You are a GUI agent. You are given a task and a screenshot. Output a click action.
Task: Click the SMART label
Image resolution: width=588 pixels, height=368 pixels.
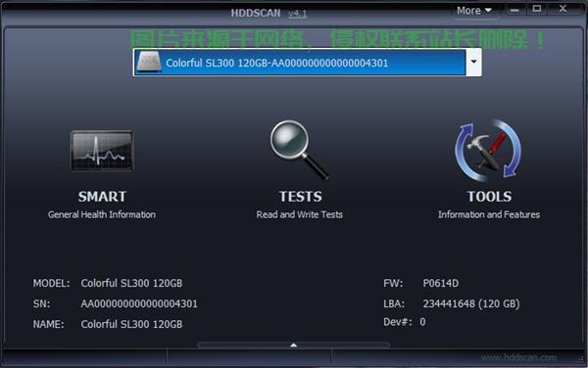tap(102, 197)
